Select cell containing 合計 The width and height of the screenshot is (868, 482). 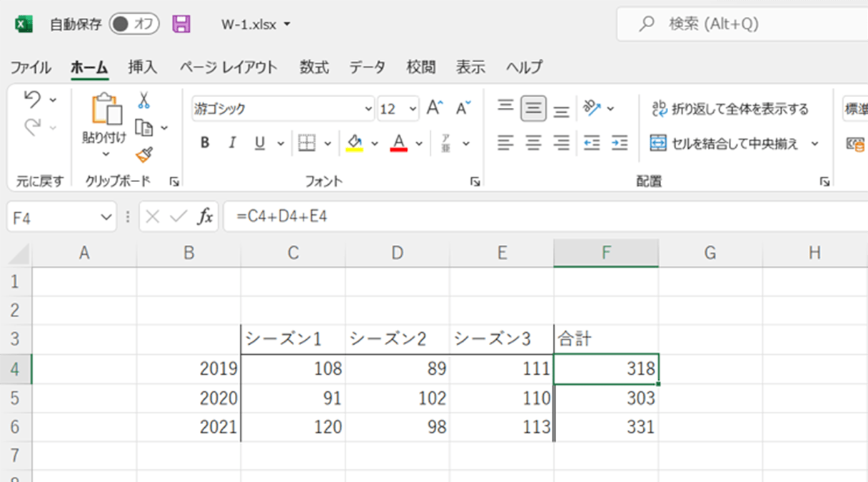(606, 340)
